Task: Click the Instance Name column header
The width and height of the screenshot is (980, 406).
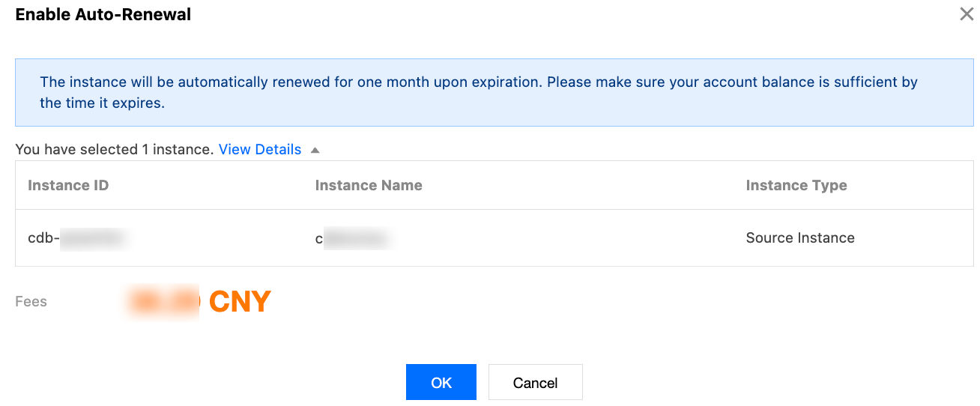Action: (x=369, y=185)
